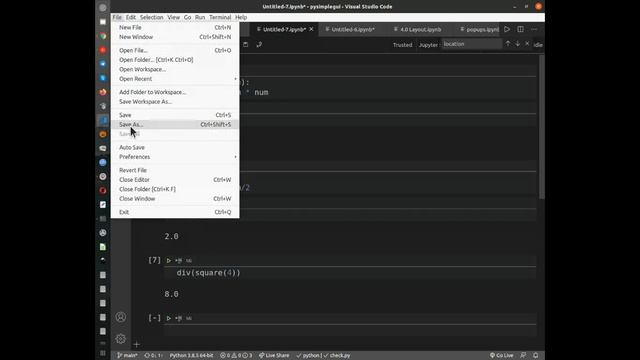
Task: Click markdown toggle icon on cell [7]
Action: 189,260
